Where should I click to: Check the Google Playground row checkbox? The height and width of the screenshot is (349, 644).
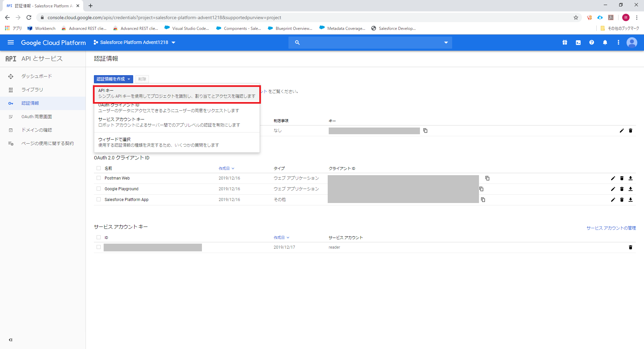pyautogui.click(x=99, y=189)
